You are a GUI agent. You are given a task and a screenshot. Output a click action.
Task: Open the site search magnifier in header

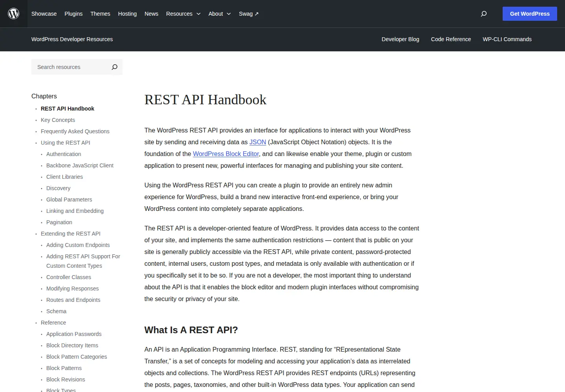tap(484, 14)
